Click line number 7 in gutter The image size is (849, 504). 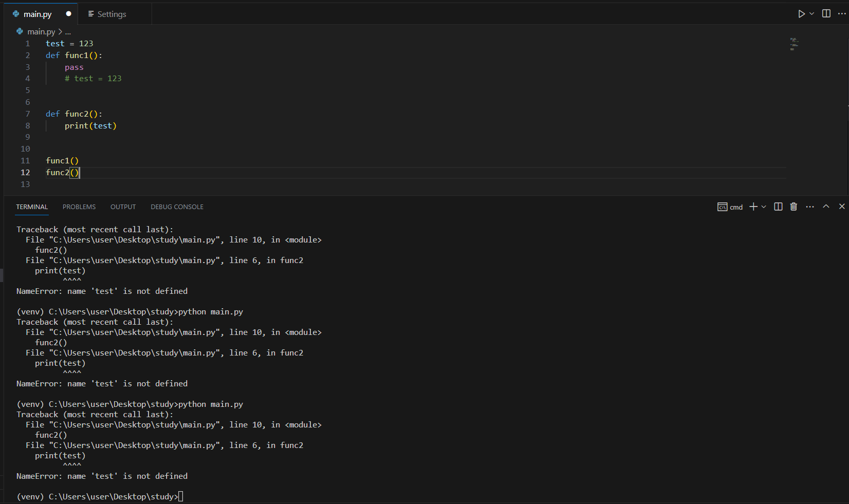coord(28,114)
